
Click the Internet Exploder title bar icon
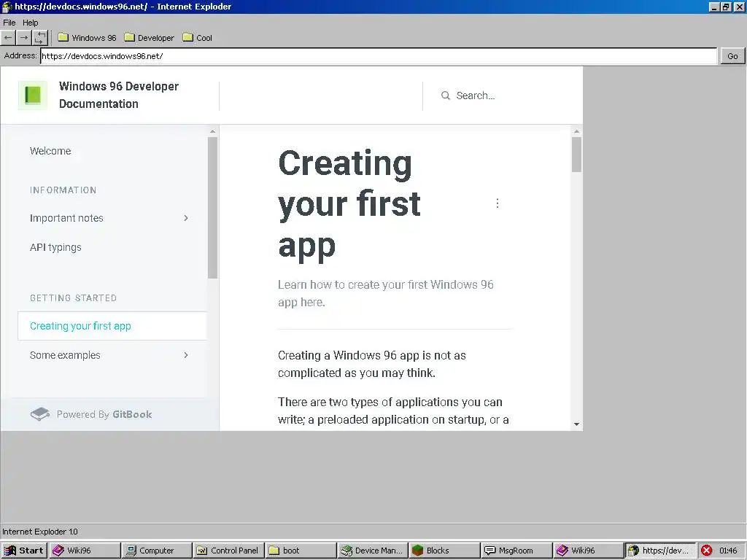[7, 7]
